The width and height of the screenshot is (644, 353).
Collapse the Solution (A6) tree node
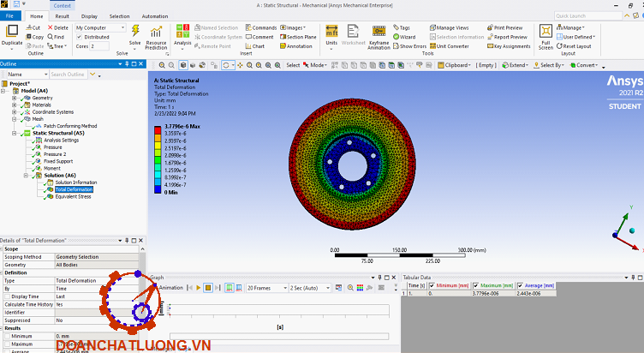click(x=26, y=176)
